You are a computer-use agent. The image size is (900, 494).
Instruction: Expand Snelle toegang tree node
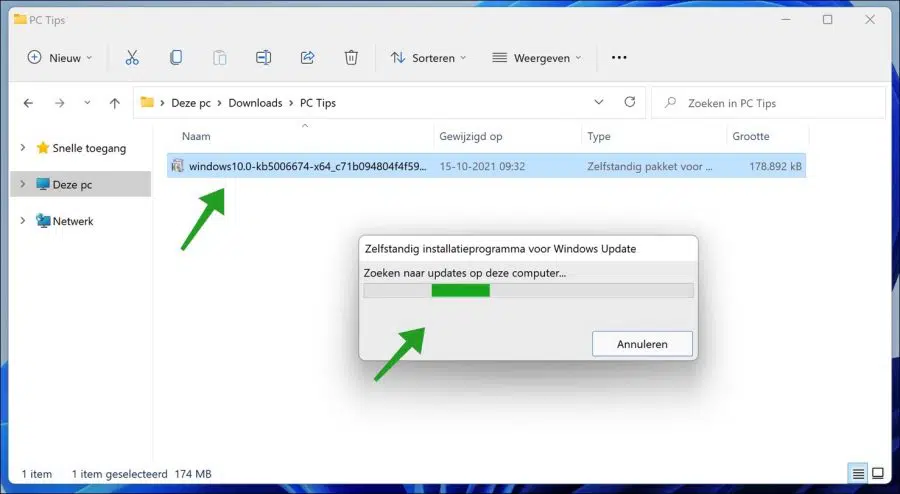[23, 147]
